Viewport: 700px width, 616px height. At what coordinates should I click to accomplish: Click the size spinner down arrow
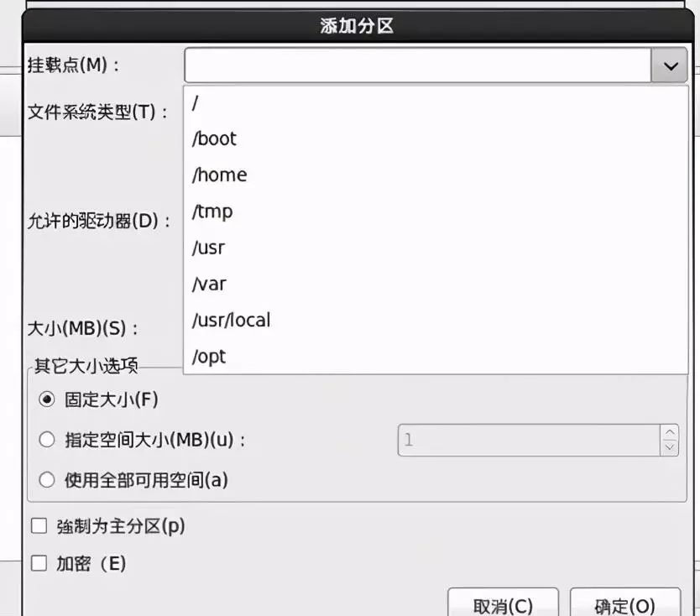click(669, 447)
